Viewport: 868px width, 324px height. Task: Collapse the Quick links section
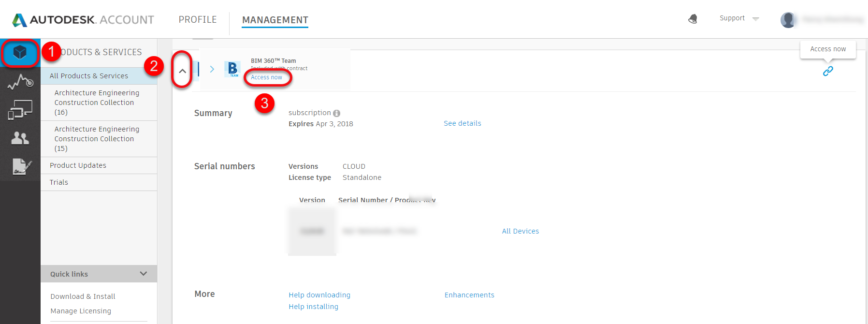[x=143, y=274]
